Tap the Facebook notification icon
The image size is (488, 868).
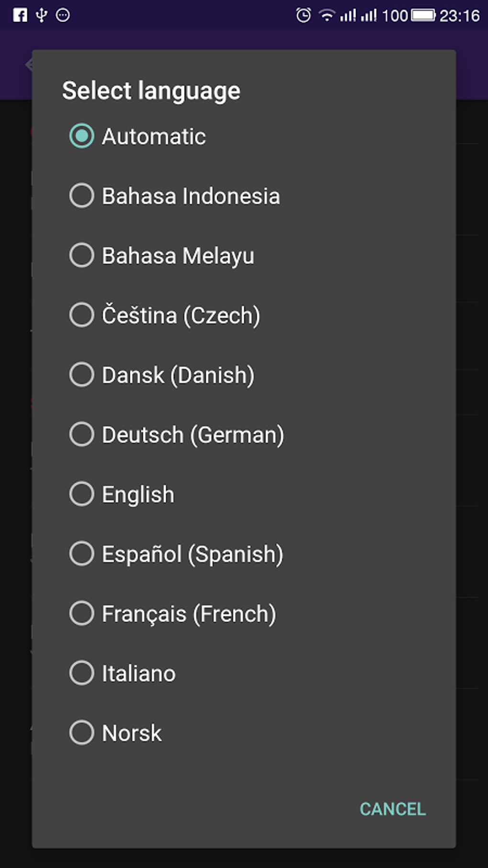pos(20,15)
